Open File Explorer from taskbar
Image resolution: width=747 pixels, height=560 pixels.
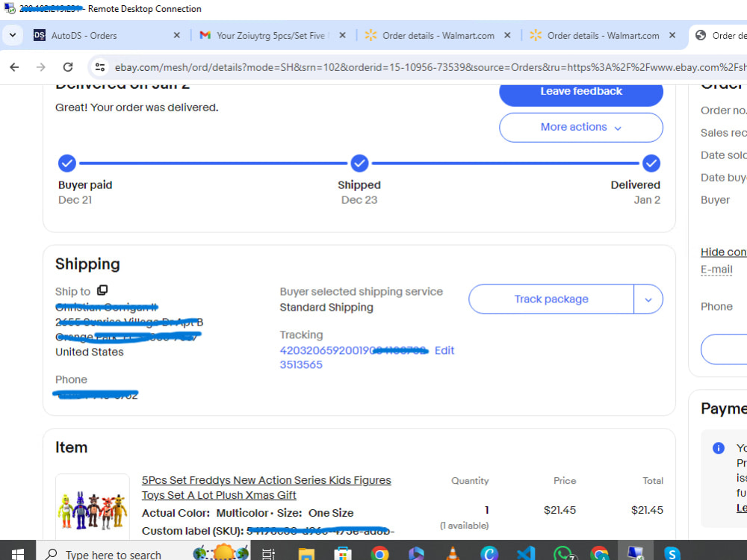[306, 553]
